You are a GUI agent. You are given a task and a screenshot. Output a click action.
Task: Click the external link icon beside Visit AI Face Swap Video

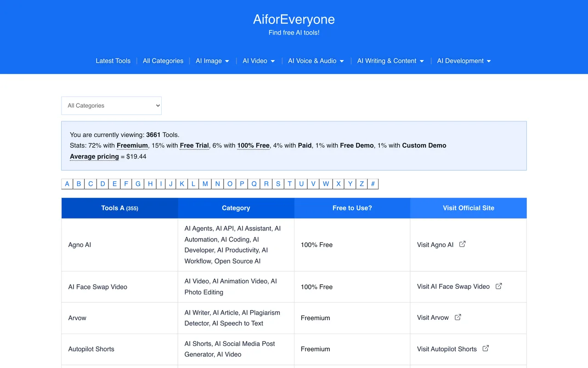tap(499, 286)
